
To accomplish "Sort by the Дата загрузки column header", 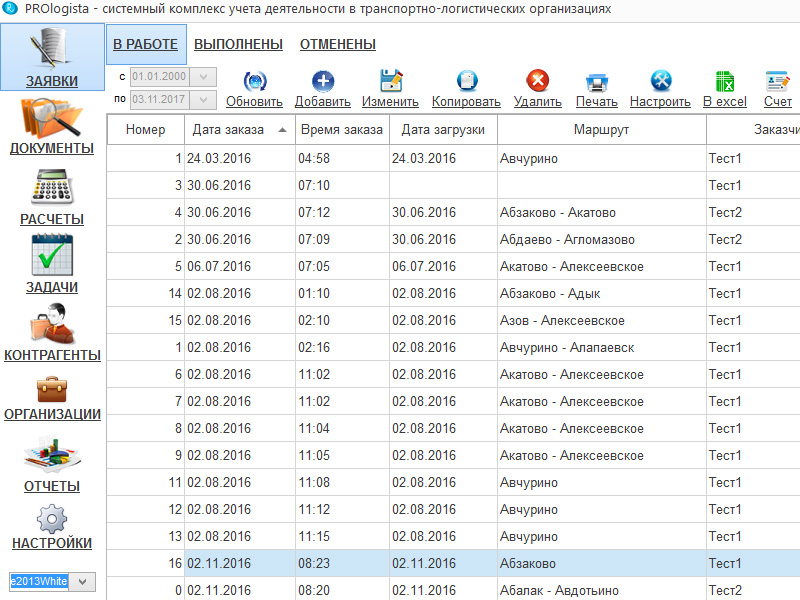I will click(443, 130).
